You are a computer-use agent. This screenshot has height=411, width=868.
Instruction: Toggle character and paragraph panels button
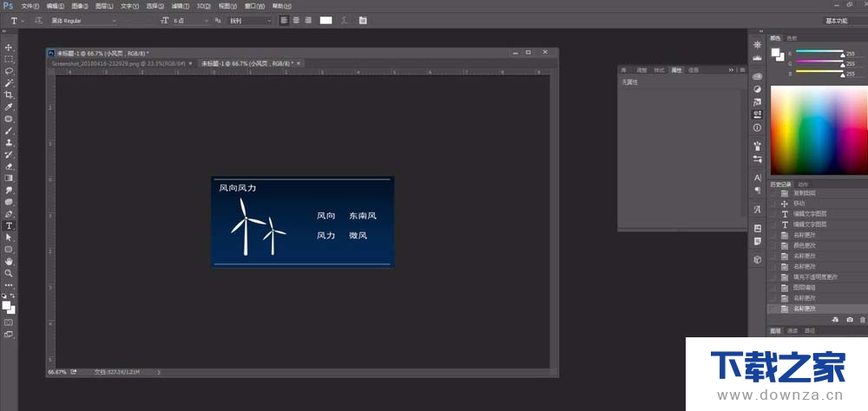pyautogui.click(x=363, y=21)
